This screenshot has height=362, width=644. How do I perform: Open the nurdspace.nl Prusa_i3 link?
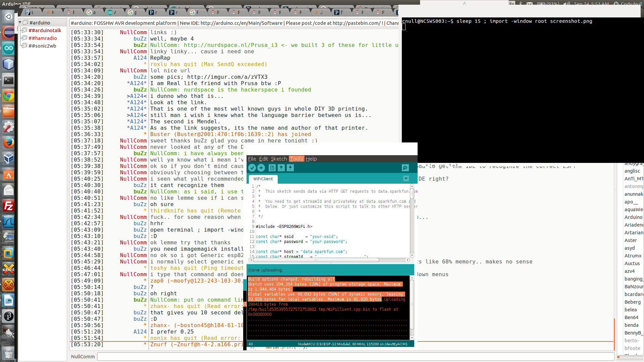(230, 45)
